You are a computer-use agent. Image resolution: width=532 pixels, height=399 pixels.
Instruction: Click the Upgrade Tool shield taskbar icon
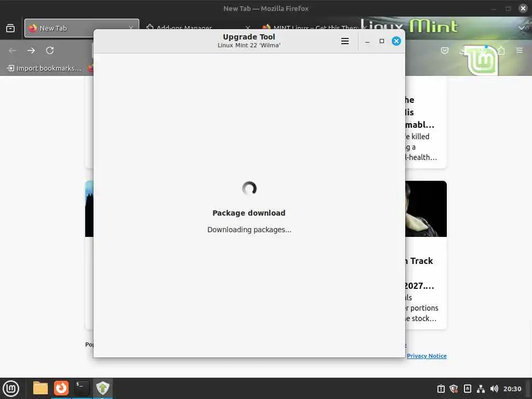(102, 388)
